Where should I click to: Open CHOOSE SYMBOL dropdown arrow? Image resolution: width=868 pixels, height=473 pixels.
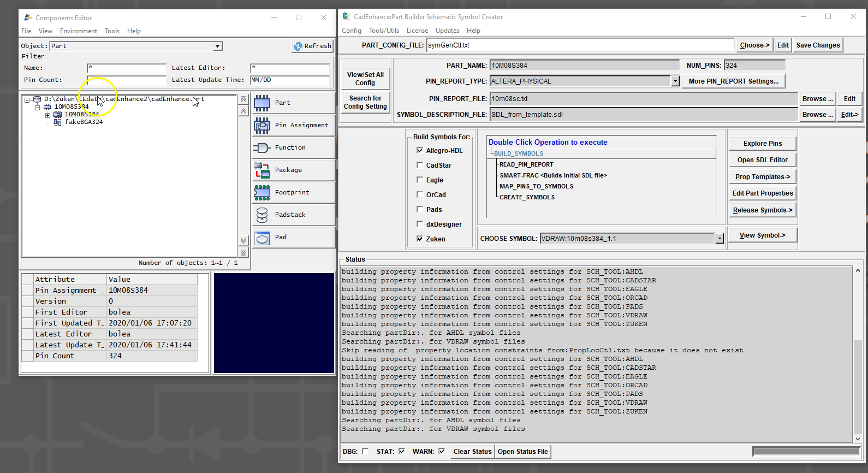click(x=720, y=239)
